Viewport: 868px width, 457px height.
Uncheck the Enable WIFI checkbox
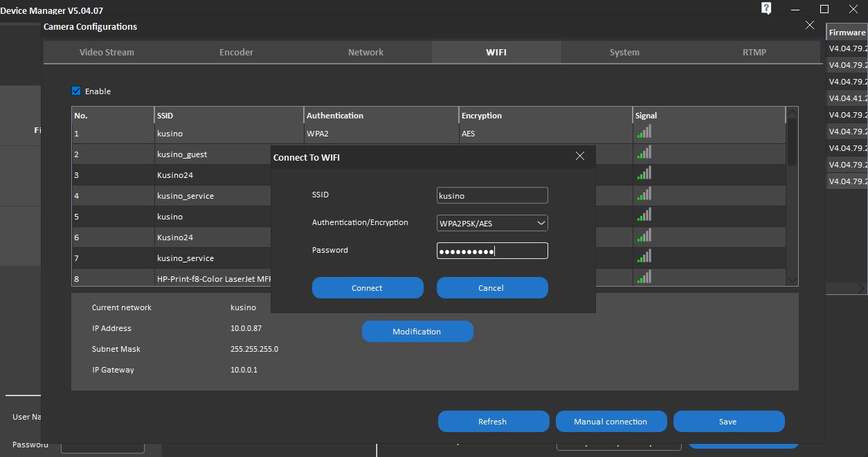(x=76, y=91)
